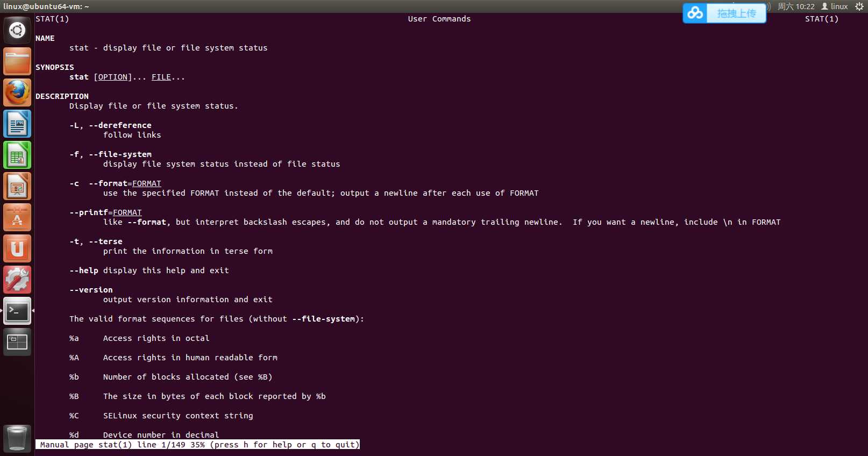Click the underlined FILE in synopsis
Screen dimensions: 868x456
[x=161, y=77]
